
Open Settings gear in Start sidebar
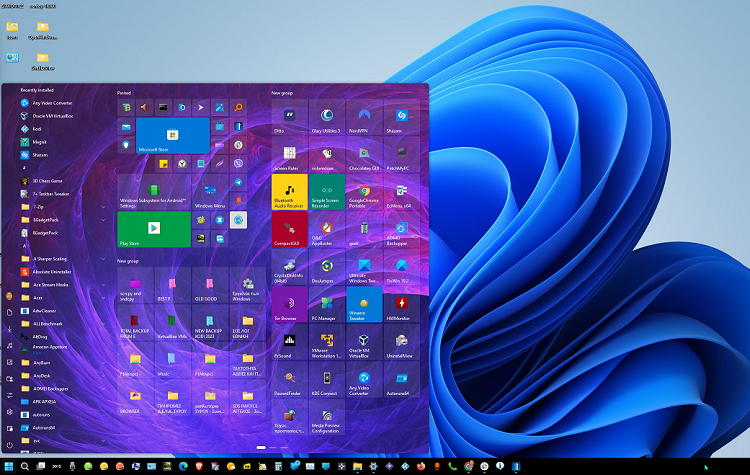pyautogui.click(x=9, y=412)
